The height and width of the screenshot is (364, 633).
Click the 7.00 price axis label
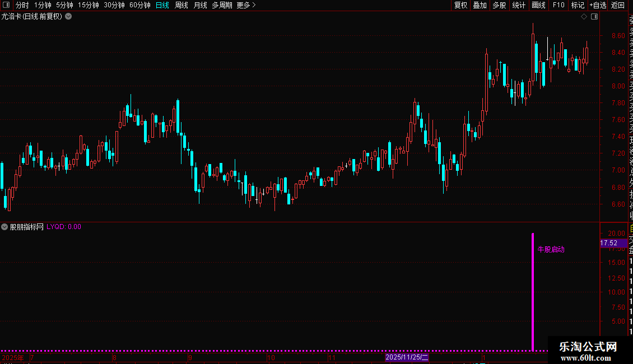coord(618,170)
